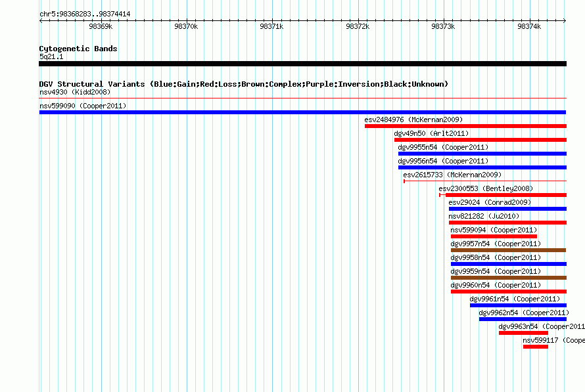Click the black 5q21.1 cytogenetic band bar

[x=302, y=64]
